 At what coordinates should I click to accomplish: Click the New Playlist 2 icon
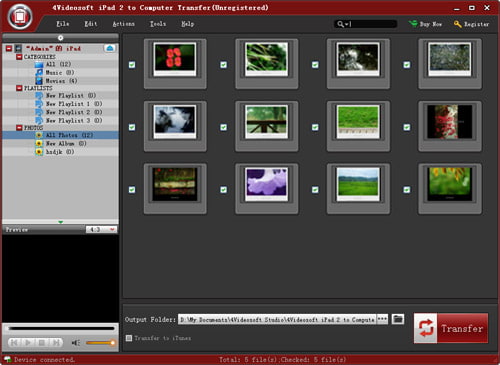click(x=39, y=112)
